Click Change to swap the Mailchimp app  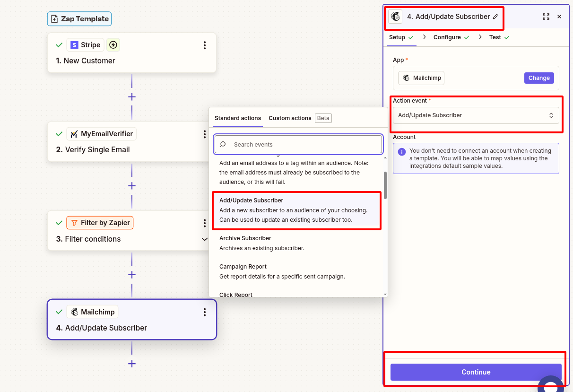[539, 78]
